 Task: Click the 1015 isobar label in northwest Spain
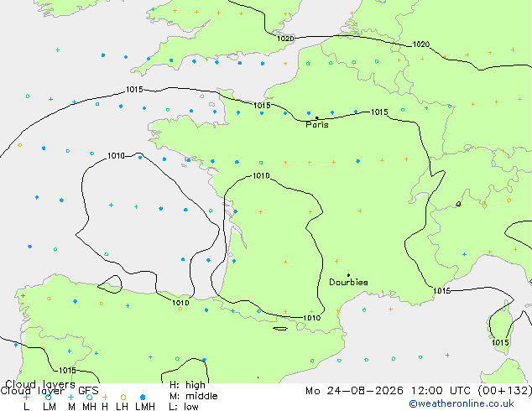[67, 370]
